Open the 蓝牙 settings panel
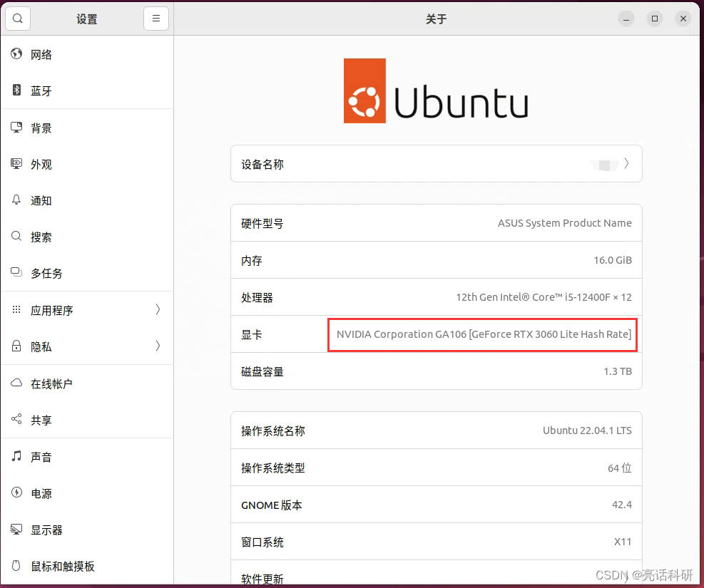Screen dimensions: 704x588 click(x=87, y=91)
